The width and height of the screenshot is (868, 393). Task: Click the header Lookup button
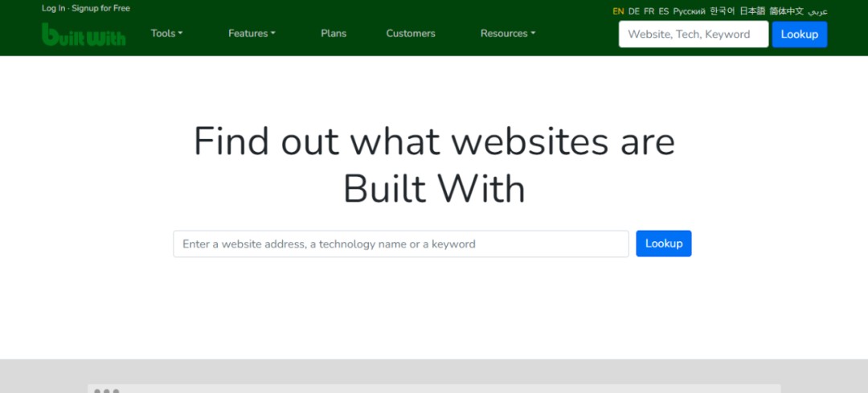800,35
